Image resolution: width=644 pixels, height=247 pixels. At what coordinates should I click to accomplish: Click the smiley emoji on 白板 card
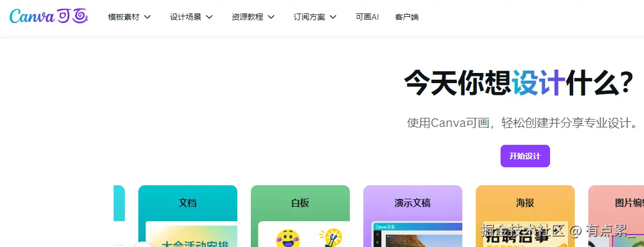coord(288,239)
